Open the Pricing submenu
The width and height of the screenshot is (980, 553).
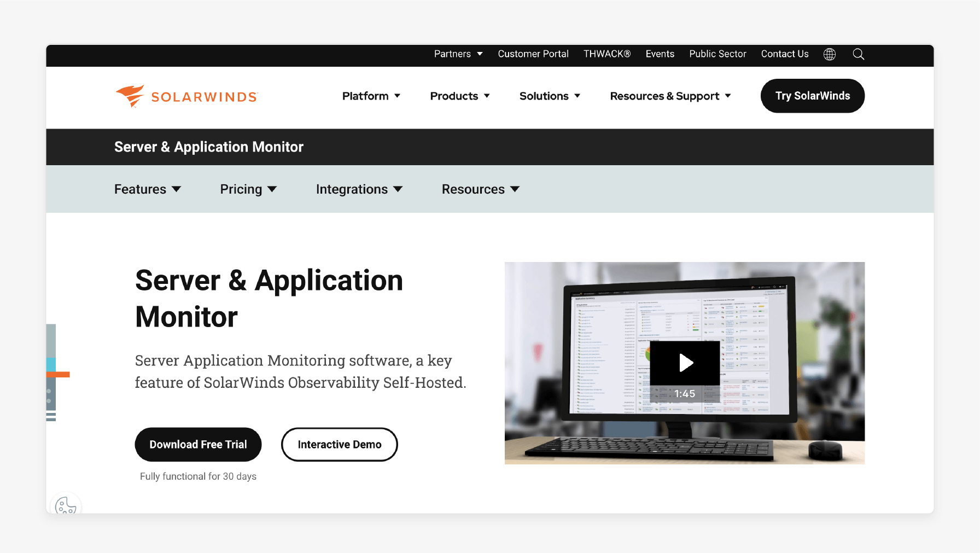[248, 189]
